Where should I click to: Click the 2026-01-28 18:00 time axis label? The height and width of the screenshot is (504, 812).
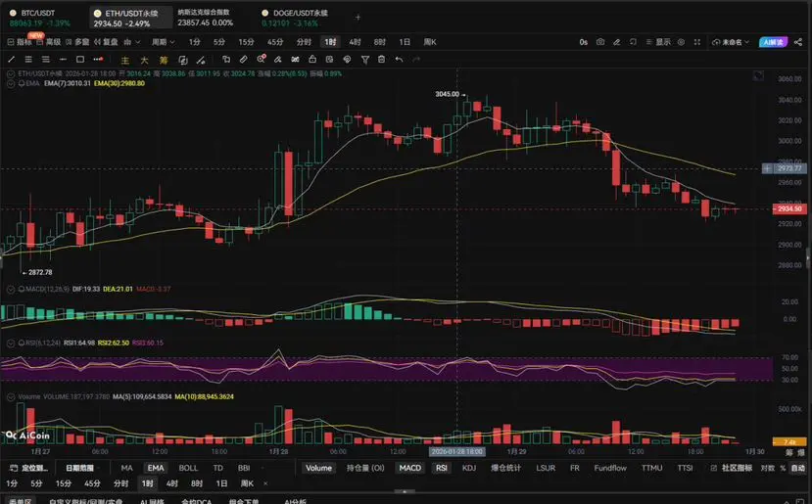pos(456,451)
